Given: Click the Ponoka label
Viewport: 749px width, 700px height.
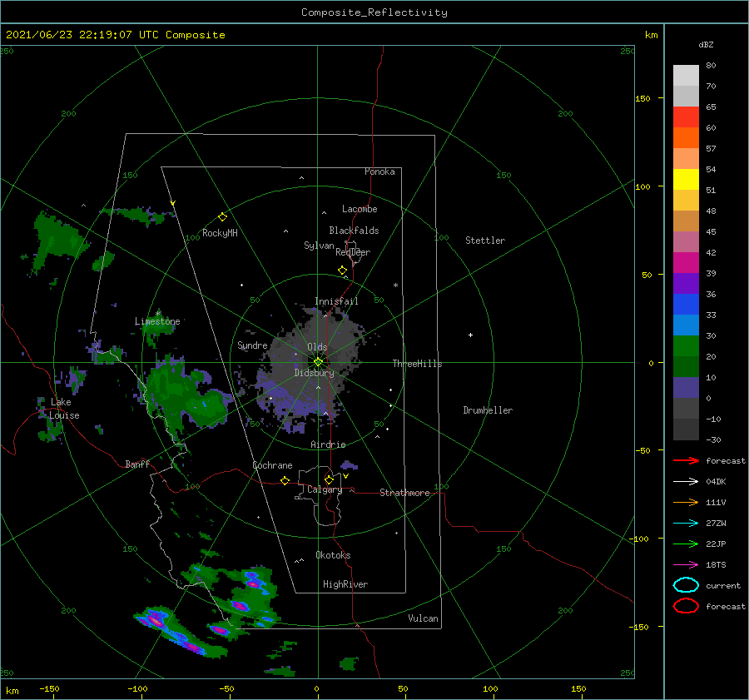Looking at the screenshot, I should click(x=379, y=171).
